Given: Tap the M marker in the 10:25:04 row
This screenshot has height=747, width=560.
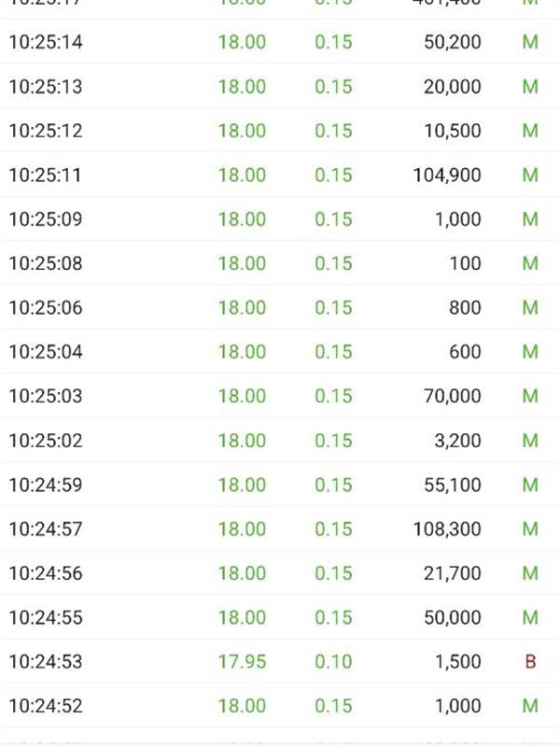Looking at the screenshot, I should pyautogui.click(x=530, y=352).
